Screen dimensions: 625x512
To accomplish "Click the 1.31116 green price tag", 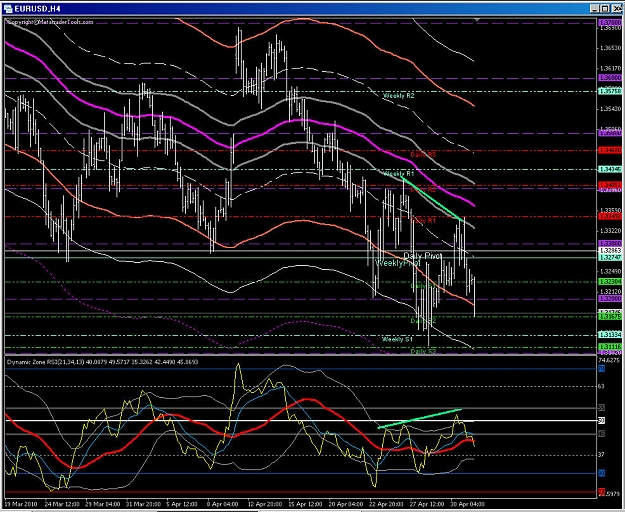I will [x=610, y=347].
